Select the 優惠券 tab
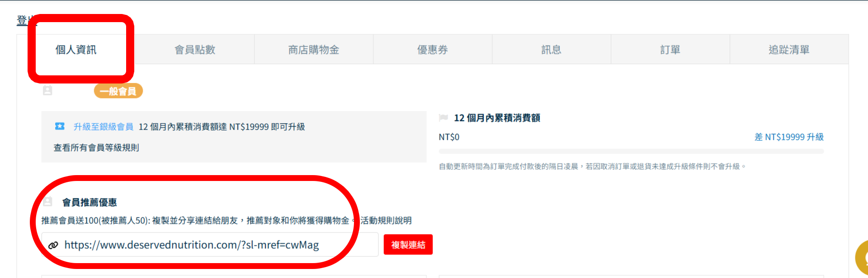The image size is (868, 278). click(433, 50)
